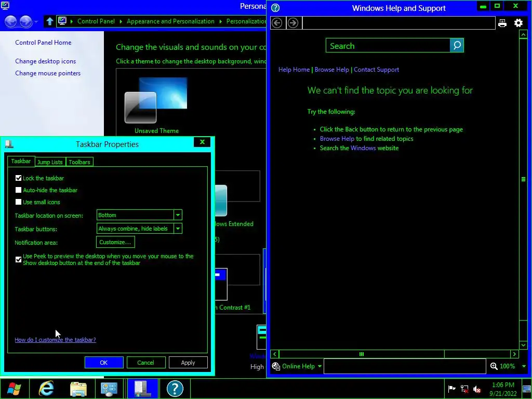The width and height of the screenshot is (532, 399).
Task: Click the zoom magnifier icon at 100%
Action: point(494,366)
